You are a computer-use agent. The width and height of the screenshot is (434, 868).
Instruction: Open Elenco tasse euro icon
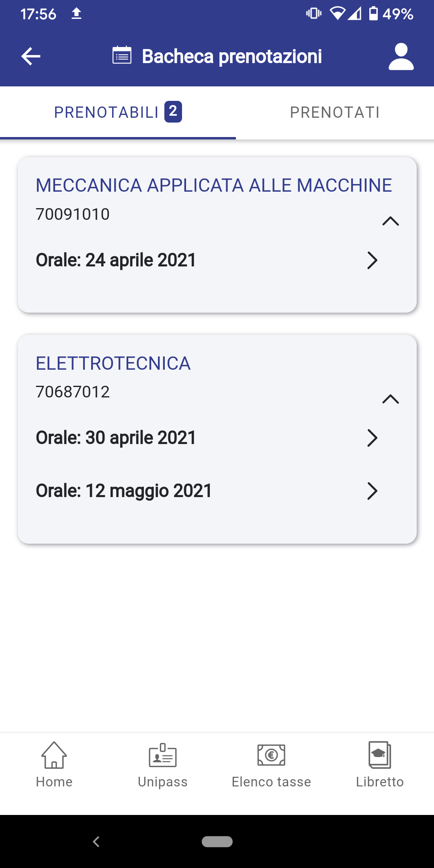coord(271,755)
